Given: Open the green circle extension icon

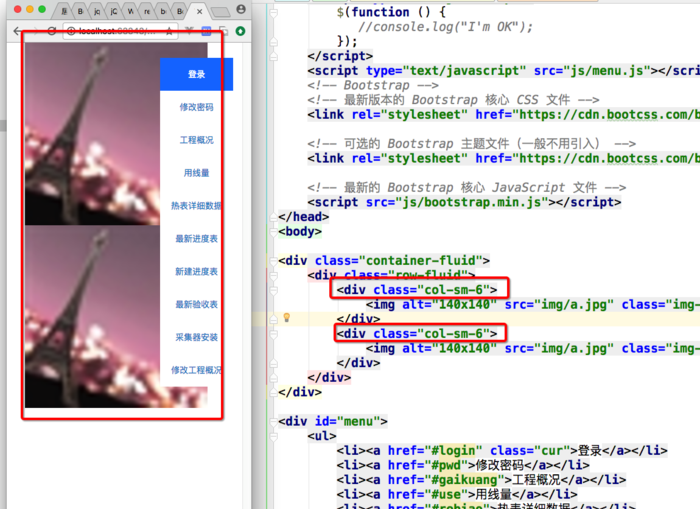Looking at the screenshot, I should pyautogui.click(x=240, y=31).
